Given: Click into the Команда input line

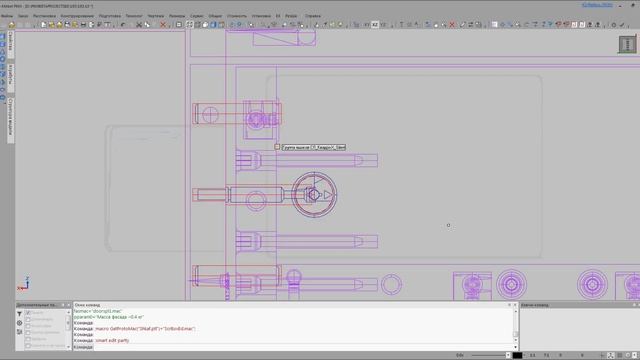Looking at the screenshot, I should [x=302, y=347].
